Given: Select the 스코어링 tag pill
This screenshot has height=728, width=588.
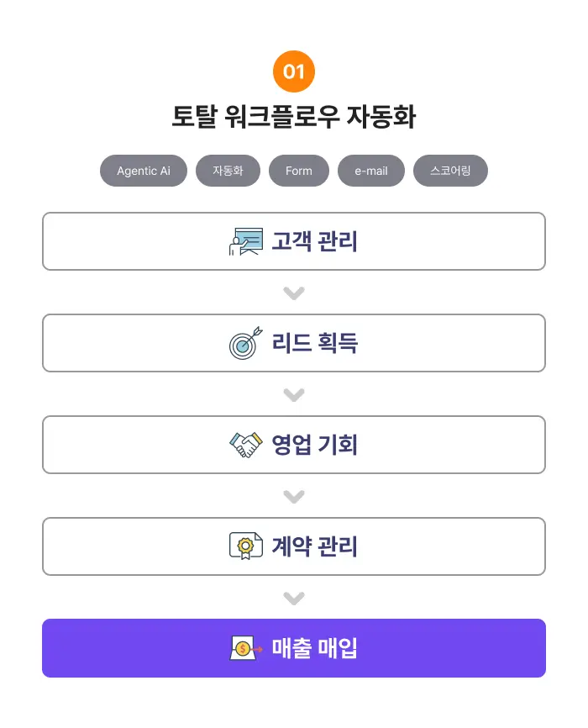Looking at the screenshot, I should (x=450, y=171).
